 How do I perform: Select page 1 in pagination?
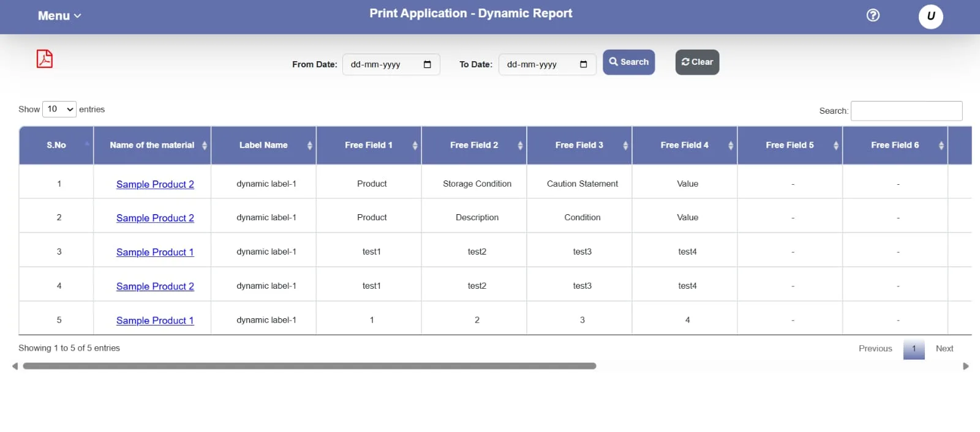tap(914, 349)
